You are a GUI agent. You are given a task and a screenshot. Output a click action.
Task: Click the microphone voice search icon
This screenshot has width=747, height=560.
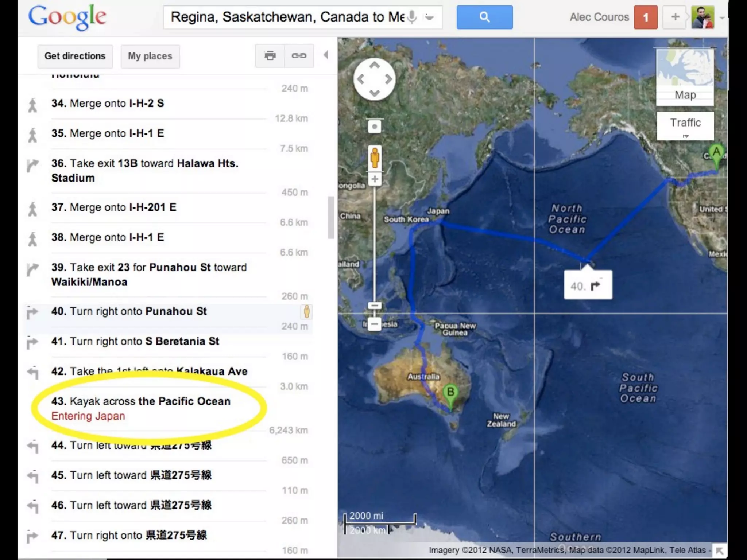coord(412,17)
